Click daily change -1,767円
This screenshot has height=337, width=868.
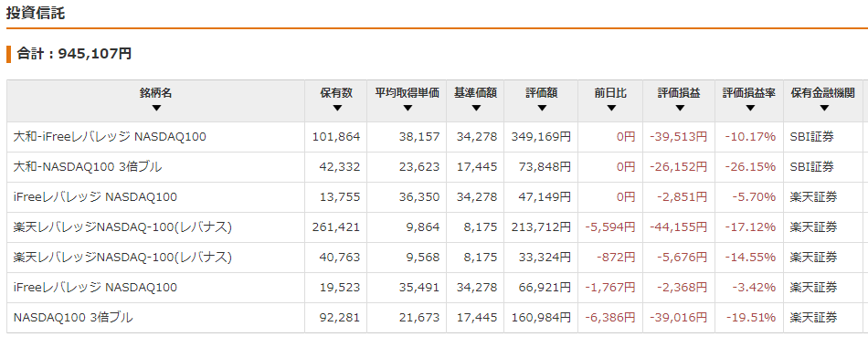coord(610,287)
